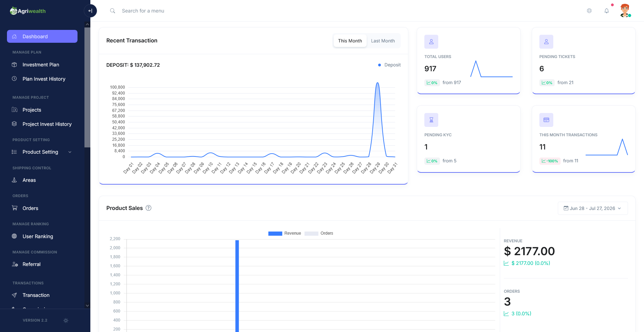This screenshot has width=644, height=332.
Task: Click the Pending Tickets 0% change badge
Action: pyautogui.click(x=547, y=83)
